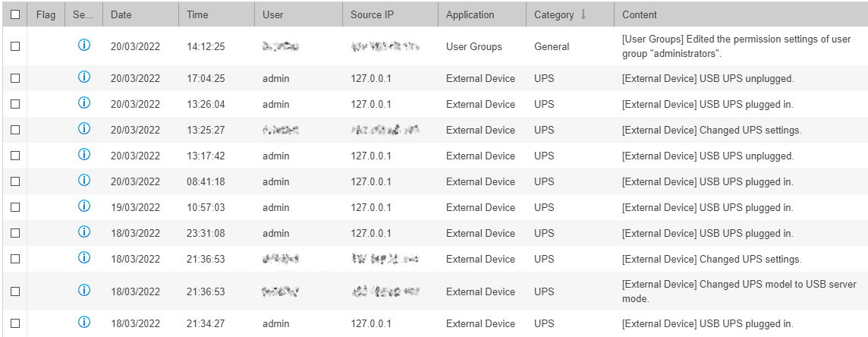Click info icon for 23:31:08 log entry
The height and width of the screenshot is (337, 868).
tap(84, 232)
